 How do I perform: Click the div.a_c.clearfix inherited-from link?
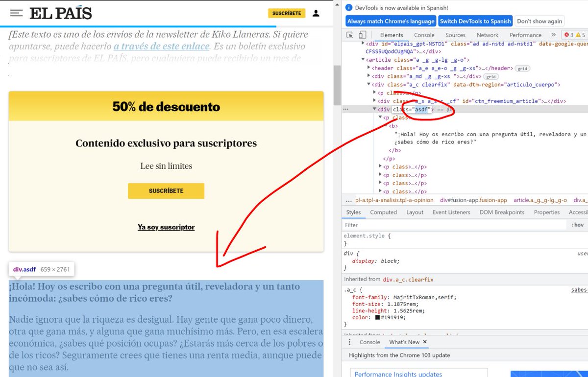point(408,280)
